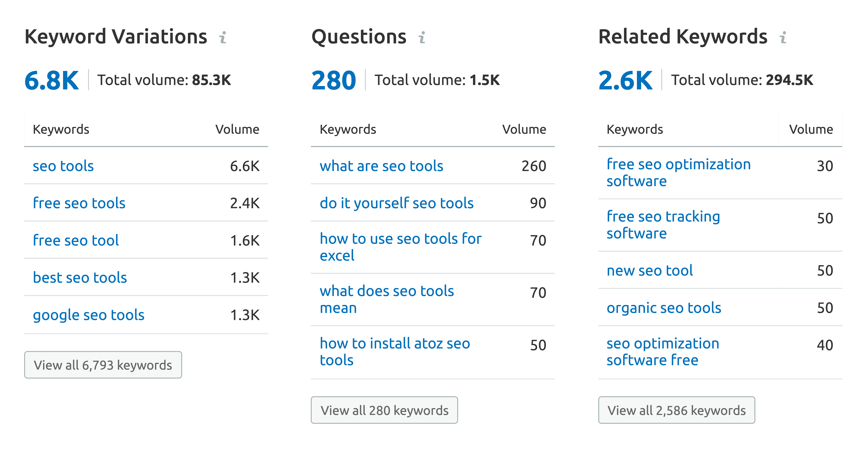Click the 30 volume value

point(825,166)
